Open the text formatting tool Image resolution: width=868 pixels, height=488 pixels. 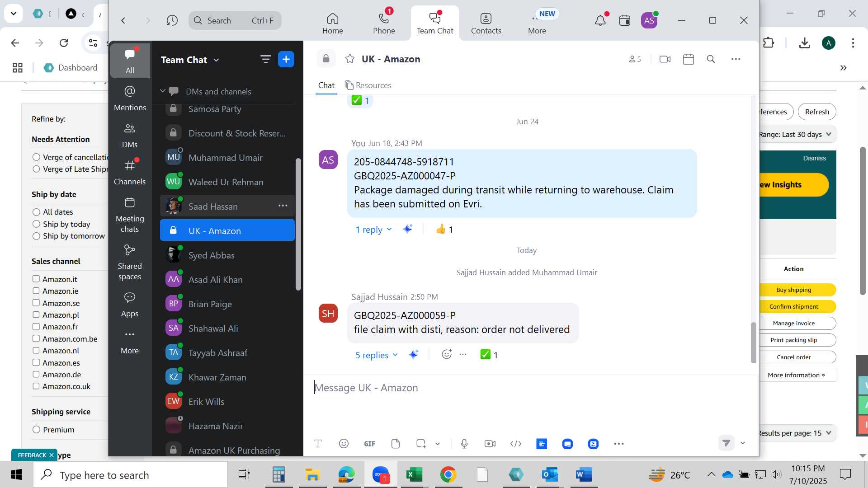318,444
